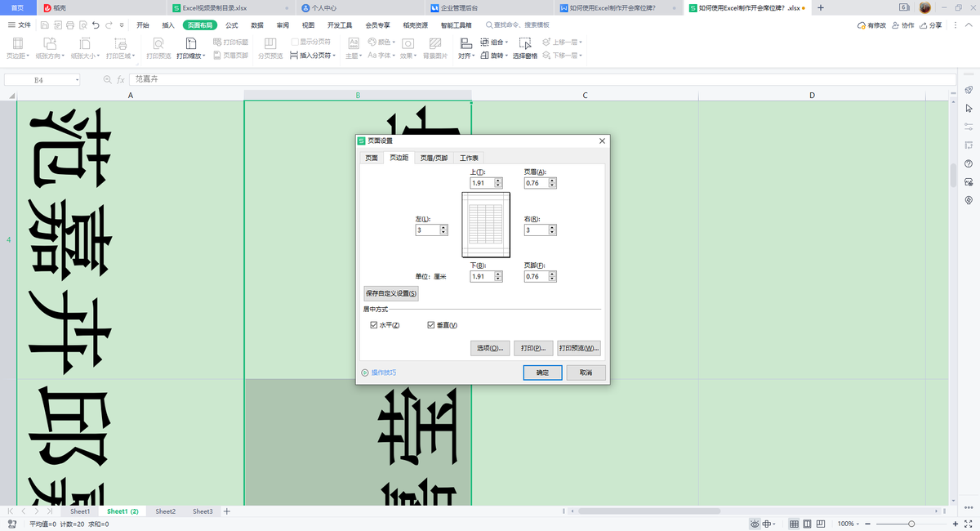Click the save icon in quick access toolbar
The width and height of the screenshot is (980, 531).
43,25
